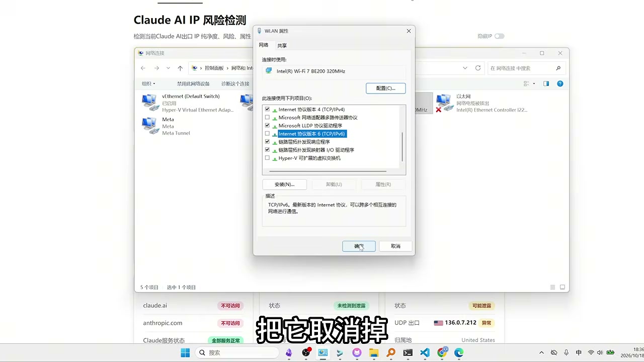
Task: Open Visual Studio Code from taskbar
Action: tap(425, 353)
